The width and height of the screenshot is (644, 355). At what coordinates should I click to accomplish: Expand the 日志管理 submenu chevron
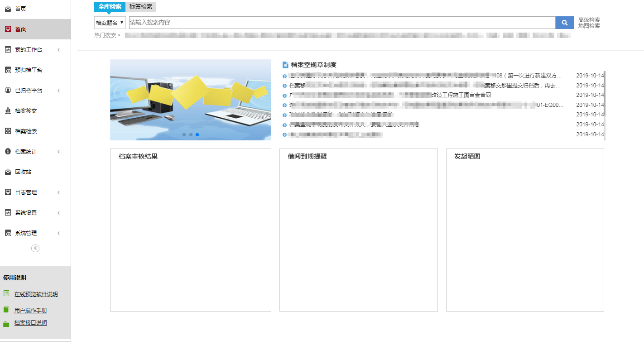[59, 192]
